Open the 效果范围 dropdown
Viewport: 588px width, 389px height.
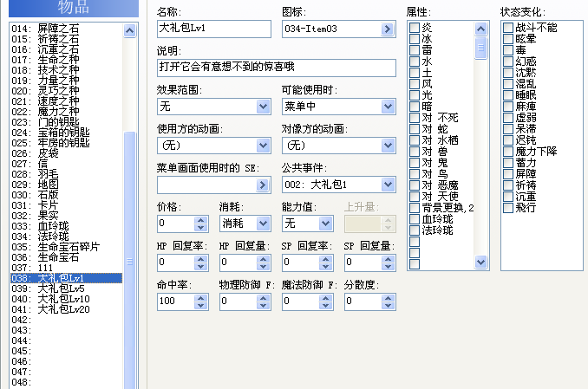point(264,107)
